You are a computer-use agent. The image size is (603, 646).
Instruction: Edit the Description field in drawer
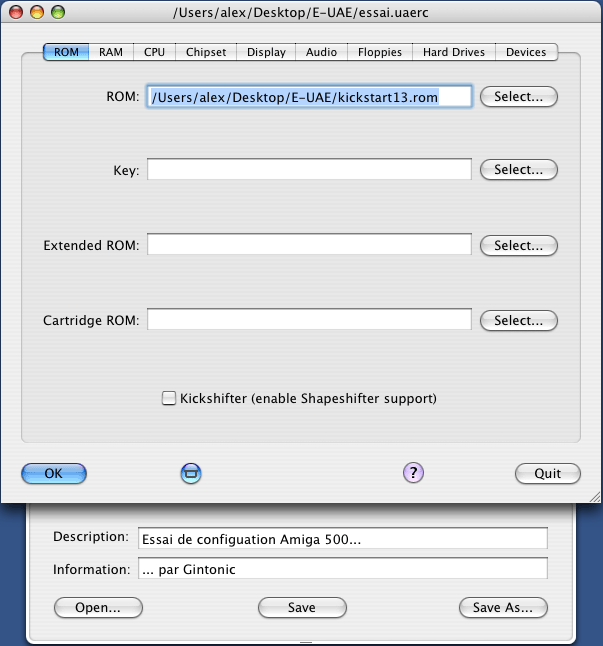tap(343, 538)
